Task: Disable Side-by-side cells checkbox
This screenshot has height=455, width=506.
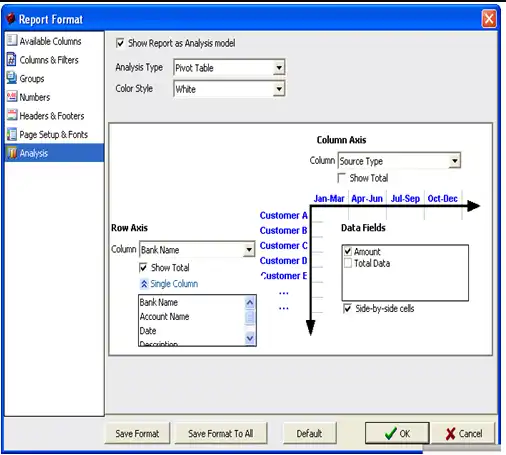Action: point(347,309)
